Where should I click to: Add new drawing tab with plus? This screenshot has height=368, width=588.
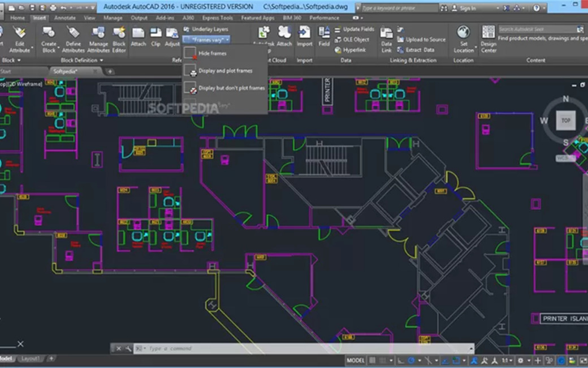click(110, 71)
